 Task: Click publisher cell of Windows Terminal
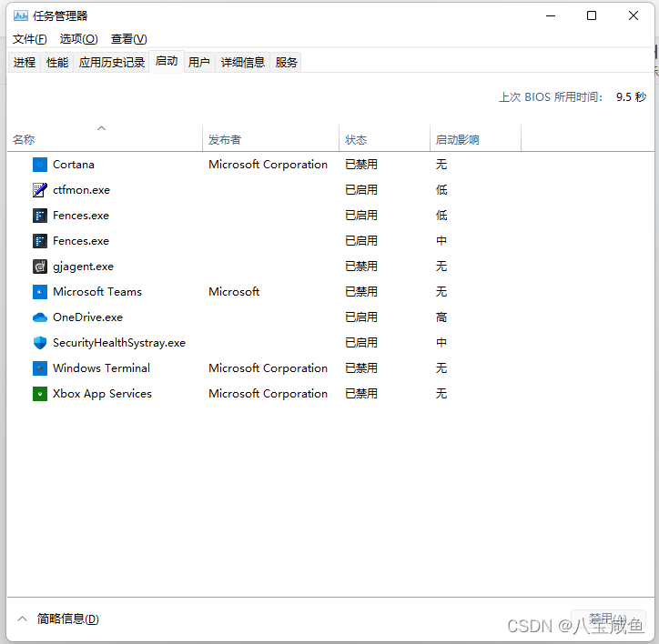269,368
